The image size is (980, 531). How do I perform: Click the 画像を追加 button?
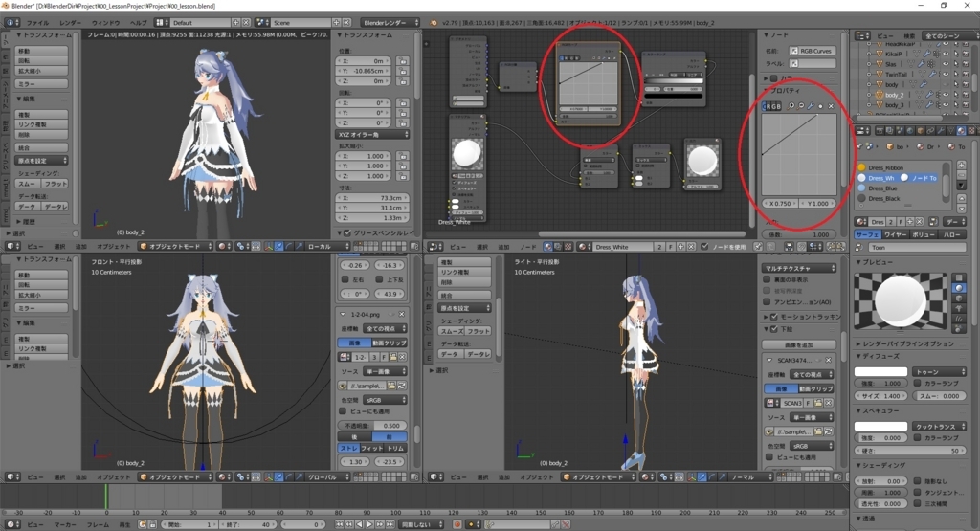799,344
